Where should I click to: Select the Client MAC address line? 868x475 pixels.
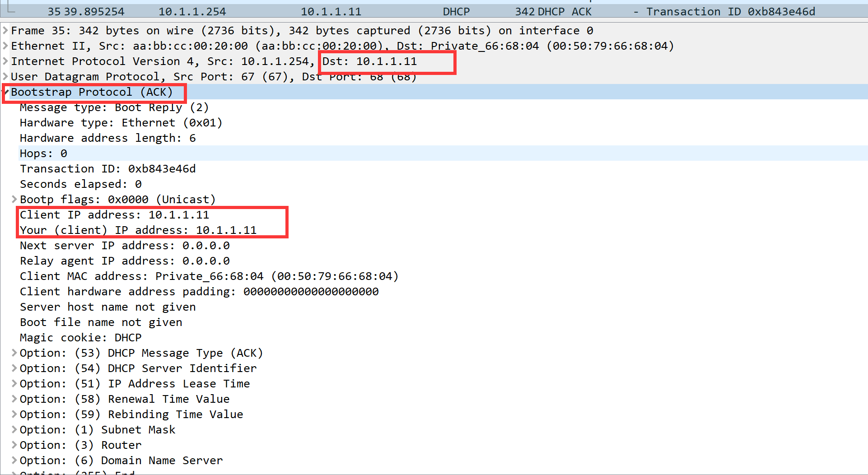(209, 276)
